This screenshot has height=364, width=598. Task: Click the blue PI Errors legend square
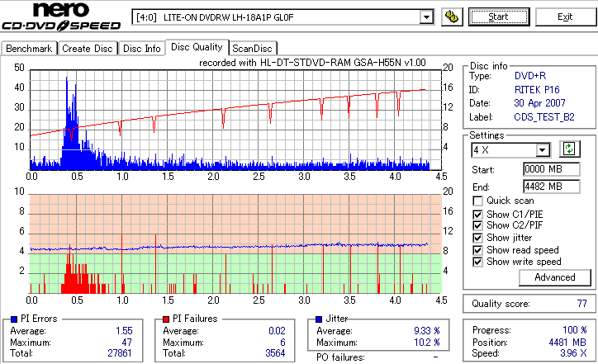tap(14, 319)
